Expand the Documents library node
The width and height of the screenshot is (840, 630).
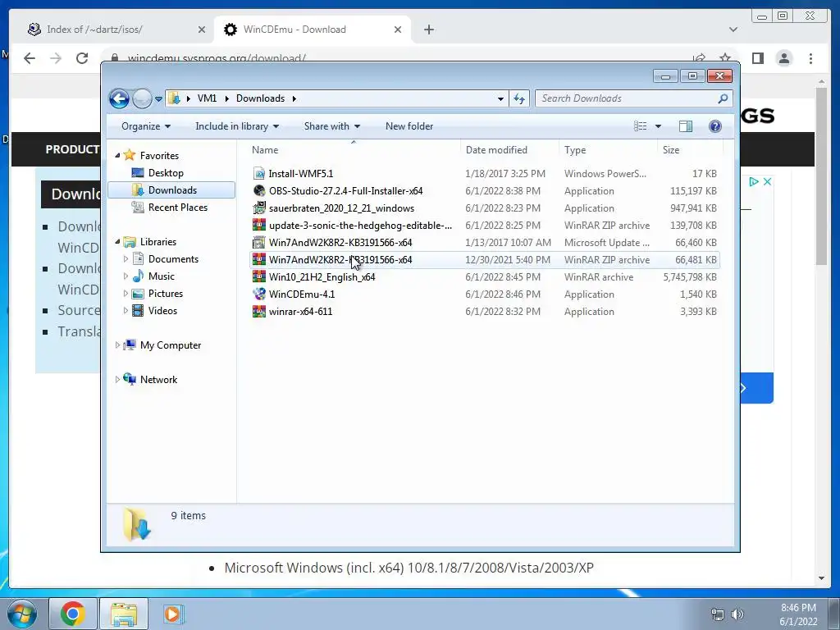[x=126, y=259]
